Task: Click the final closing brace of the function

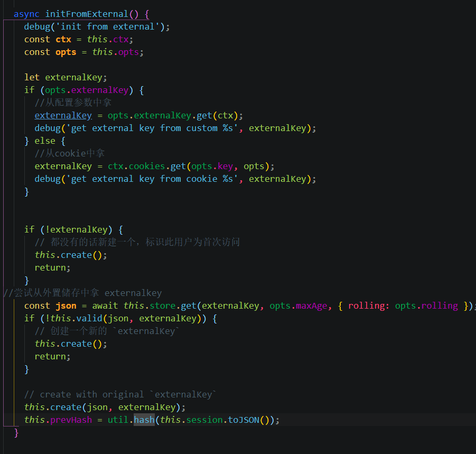Action: 16,432
